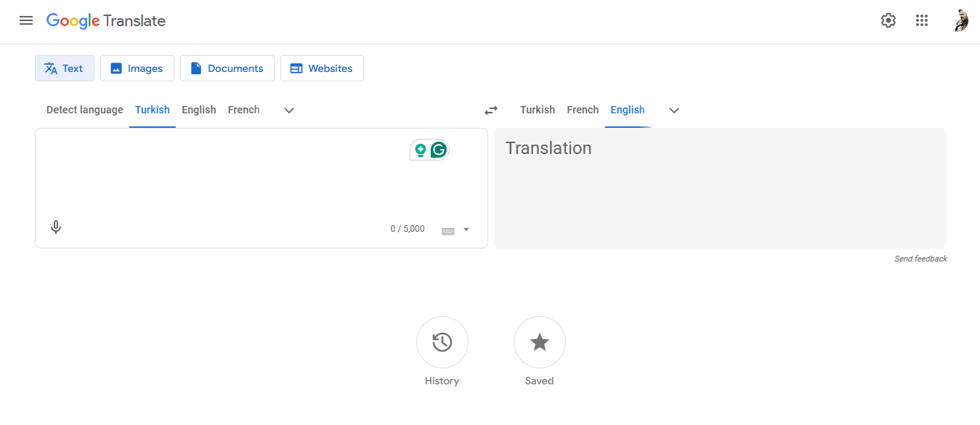This screenshot has width=980, height=425.
Task: Click the Grammarly icon in the text box
Action: click(437, 149)
